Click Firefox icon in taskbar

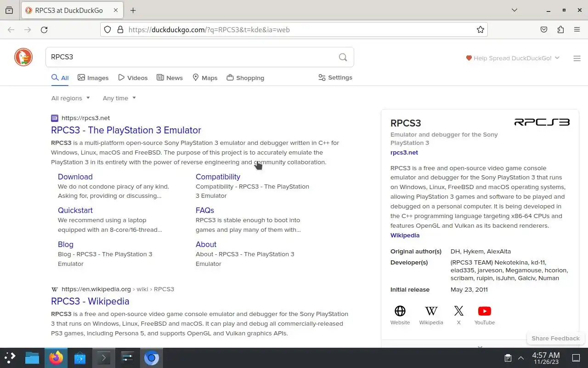point(56,358)
